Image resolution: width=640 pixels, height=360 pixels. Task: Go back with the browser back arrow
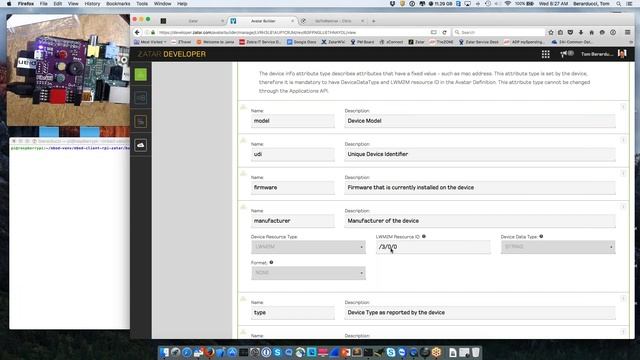pos(138,32)
